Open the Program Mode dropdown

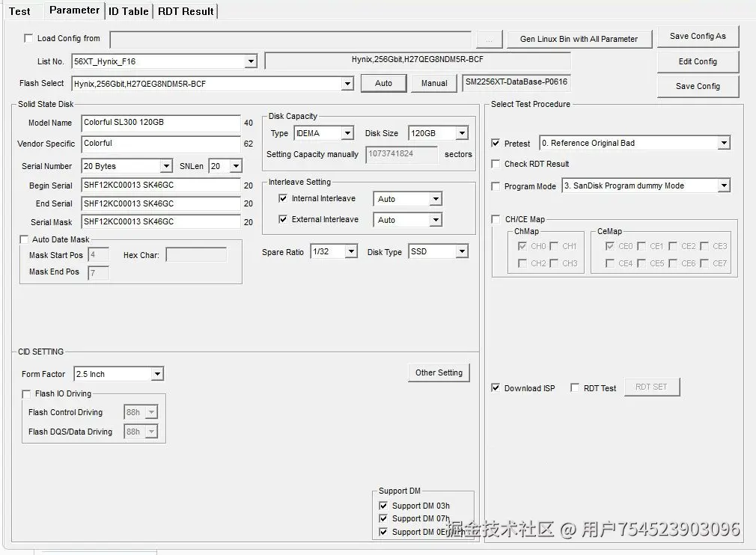(x=724, y=186)
